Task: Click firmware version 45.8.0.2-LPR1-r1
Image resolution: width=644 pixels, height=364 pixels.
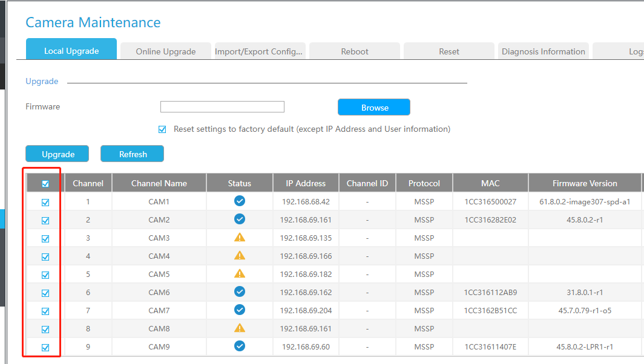Action: (x=585, y=346)
